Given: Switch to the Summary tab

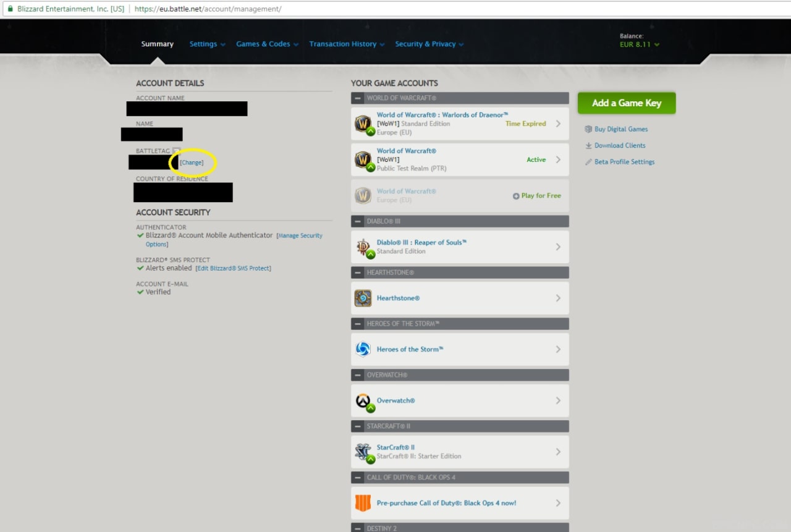Looking at the screenshot, I should click(x=157, y=44).
